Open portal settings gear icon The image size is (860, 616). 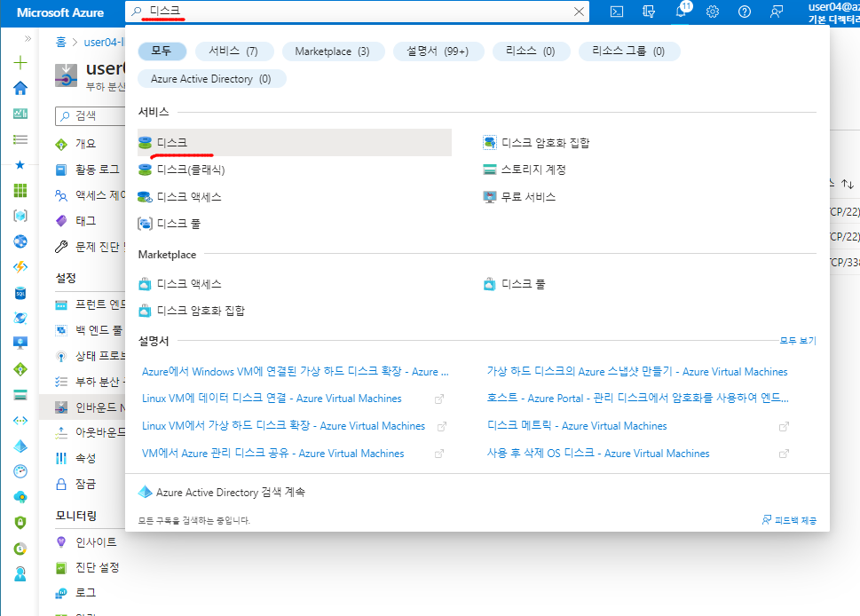(x=713, y=12)
